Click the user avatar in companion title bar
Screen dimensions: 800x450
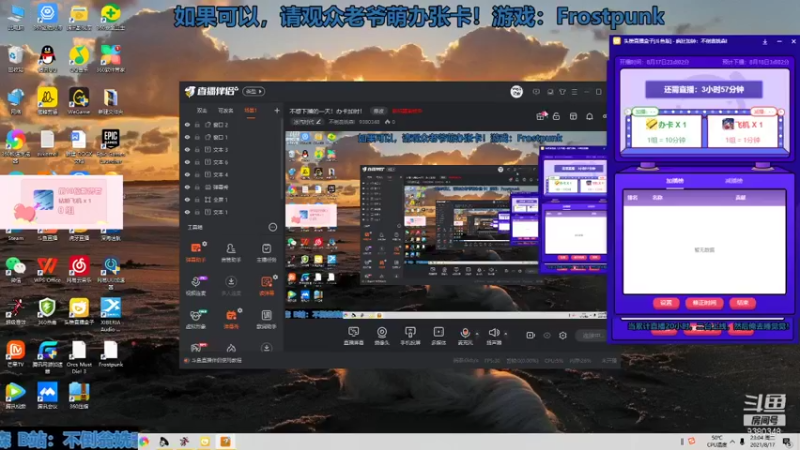click(x=516, y=92)
